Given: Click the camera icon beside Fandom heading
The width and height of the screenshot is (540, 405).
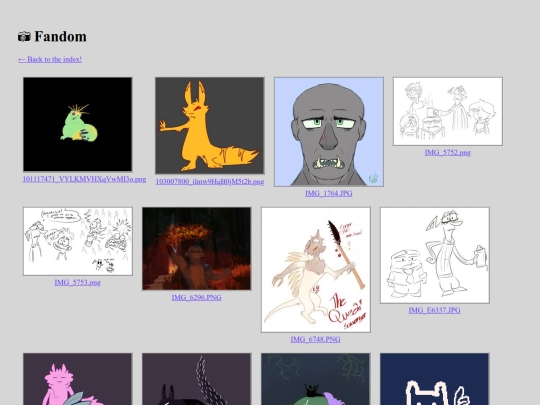Looking at the screenshot, I should click(24, 37).
